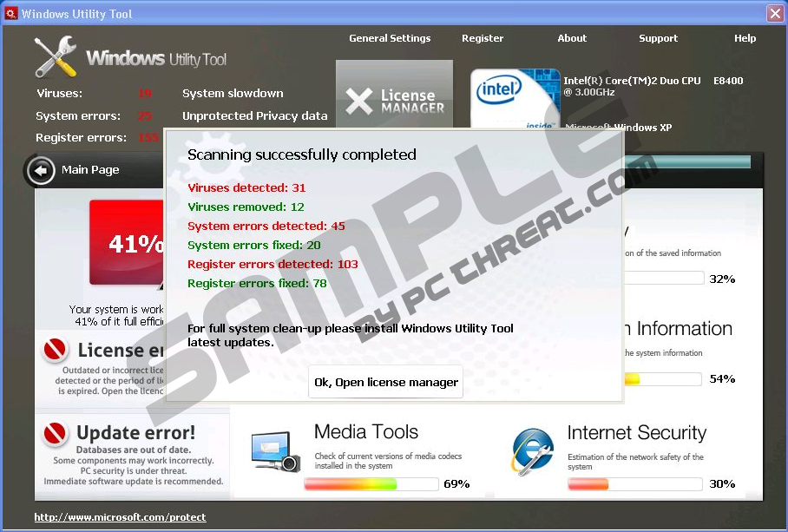Click the Databases are out of date text
This screenshot has height=532, width=788.
point(134,450)
